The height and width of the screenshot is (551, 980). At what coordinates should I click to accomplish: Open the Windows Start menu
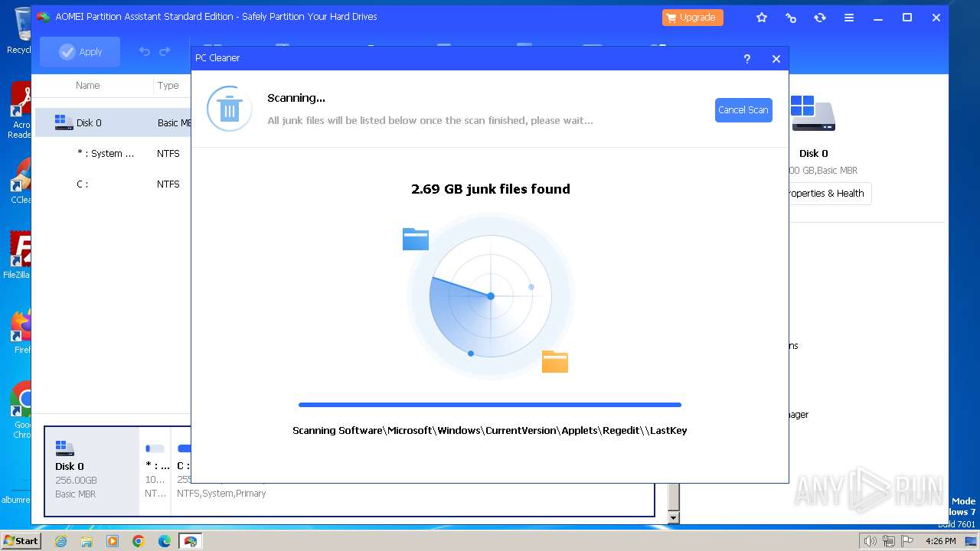coord(21,540)
